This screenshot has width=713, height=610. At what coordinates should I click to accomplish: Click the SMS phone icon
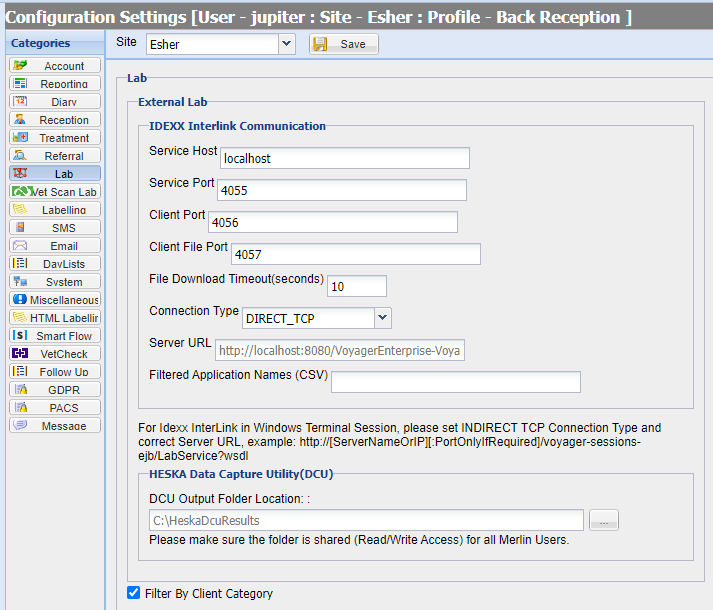point(20,227)
